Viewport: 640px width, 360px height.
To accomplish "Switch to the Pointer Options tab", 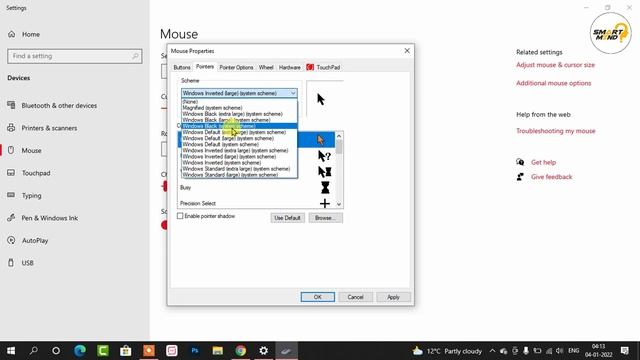I will (x=236, y=67).
